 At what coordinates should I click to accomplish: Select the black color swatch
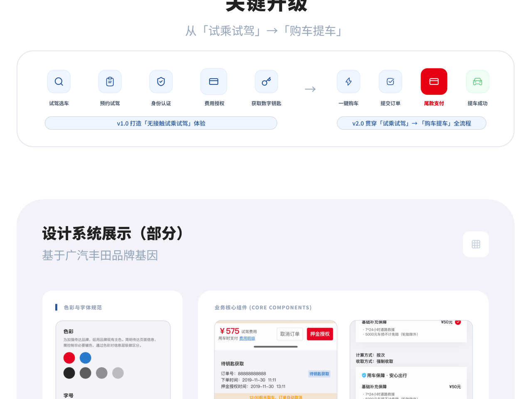pos(69,373)
